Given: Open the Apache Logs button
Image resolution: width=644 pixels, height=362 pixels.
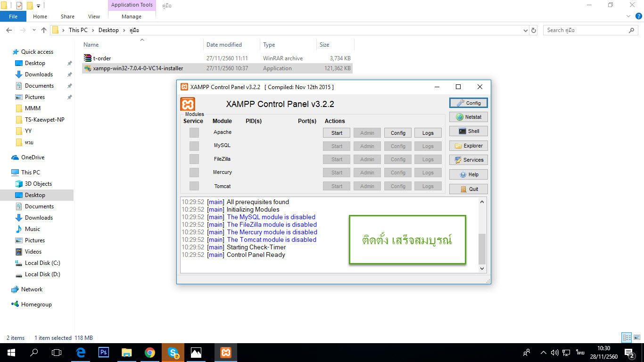Looking at the screenshot, I should (x=428, y=133).
